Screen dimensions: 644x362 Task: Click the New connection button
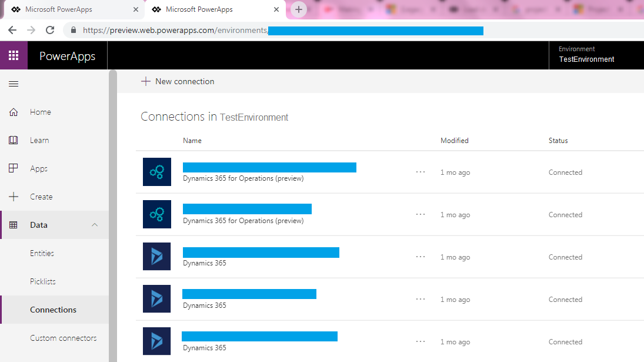[178, 81]
